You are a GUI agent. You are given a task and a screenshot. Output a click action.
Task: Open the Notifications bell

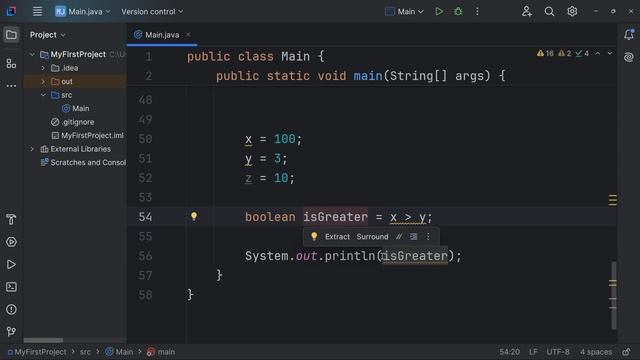(x=629, y=35)
